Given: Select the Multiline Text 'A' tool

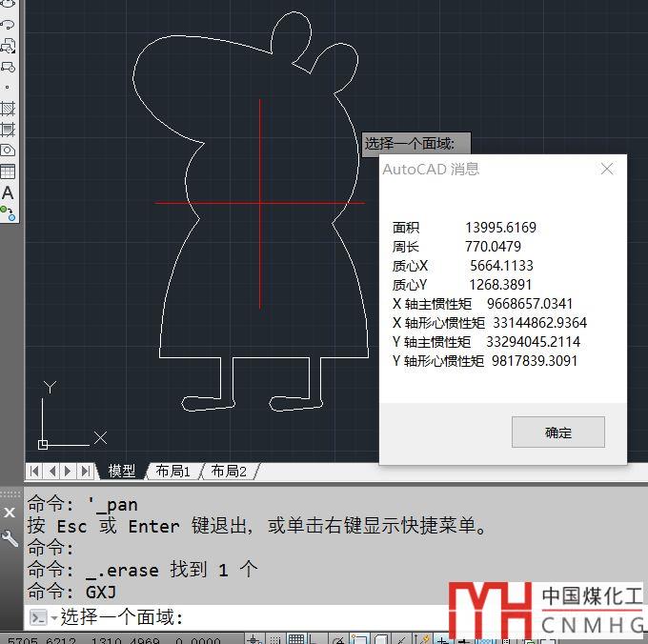Looking at the screenshot, I should (x=8, y=193).
